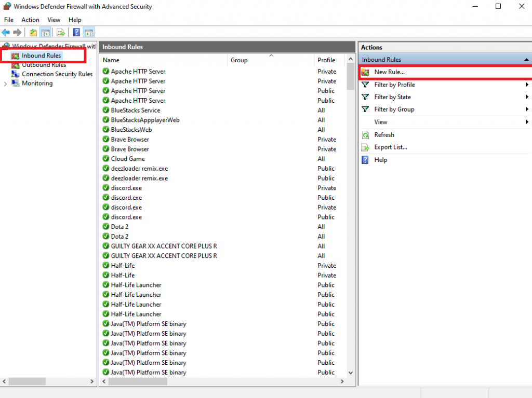
Task: Click the Monitoring tree icon
Action: (x=15, y=83)
